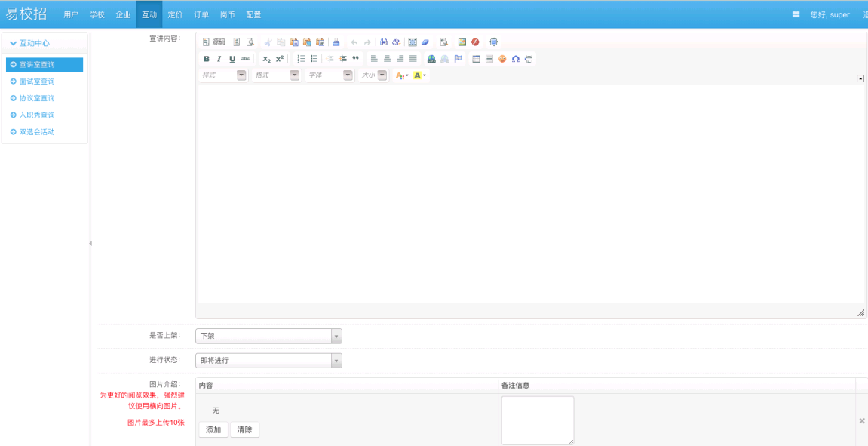Screen dimensions: 868x446
Task: Open the find (binoculars) tool
Action: pyautogui.click(x=384, y=42)
